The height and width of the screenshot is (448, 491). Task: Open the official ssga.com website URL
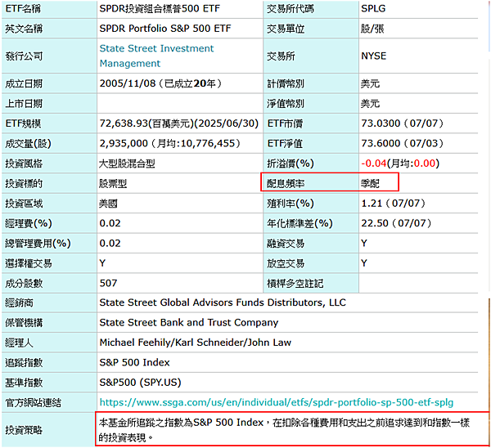[x=276, y=402]
